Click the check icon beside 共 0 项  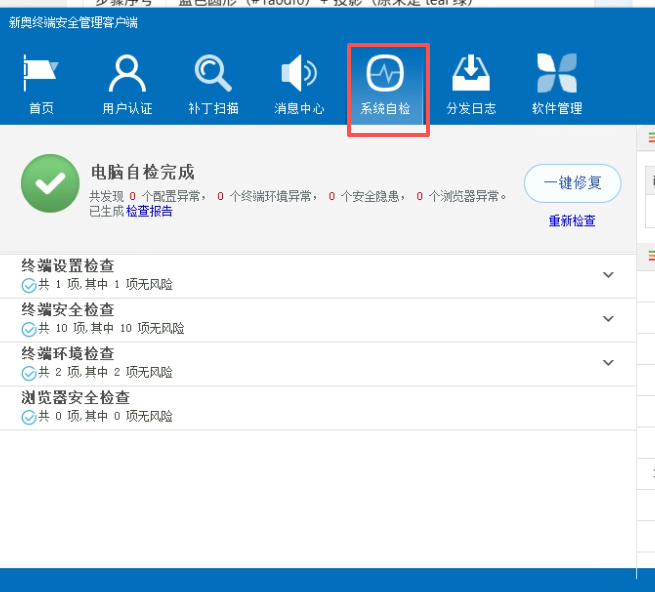[29, 417]
